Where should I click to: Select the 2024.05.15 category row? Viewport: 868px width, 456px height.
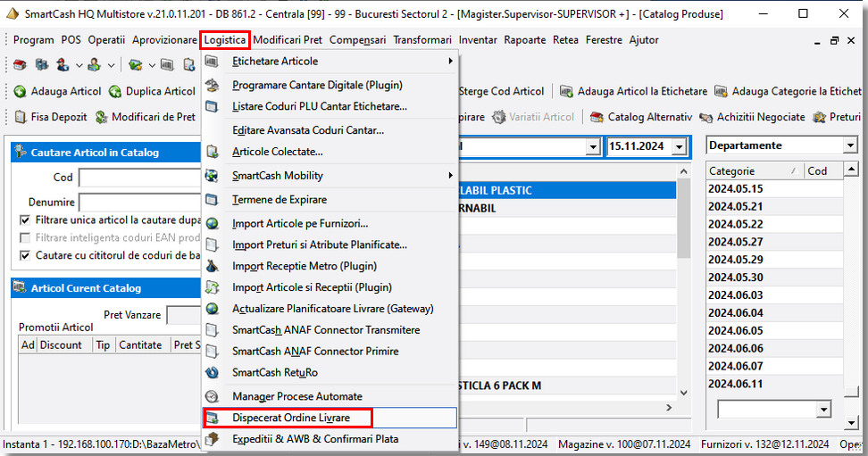(x=774, y=188)
